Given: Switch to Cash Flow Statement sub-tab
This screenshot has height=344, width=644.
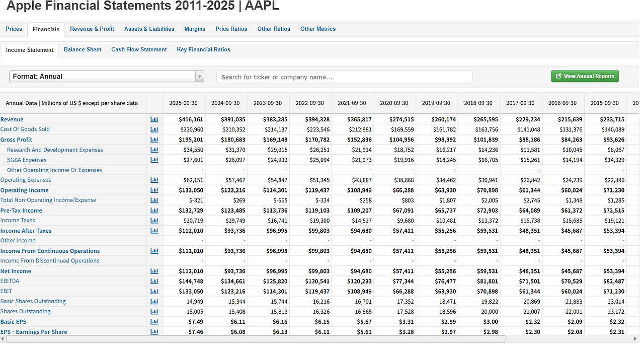Looking at the screenshot, I should click(139, 49).
